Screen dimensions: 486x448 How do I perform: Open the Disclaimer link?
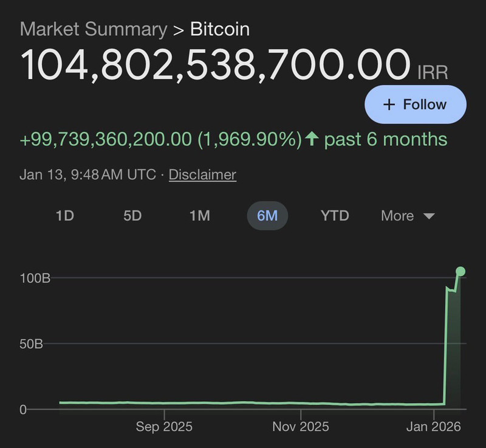point(202,174)
